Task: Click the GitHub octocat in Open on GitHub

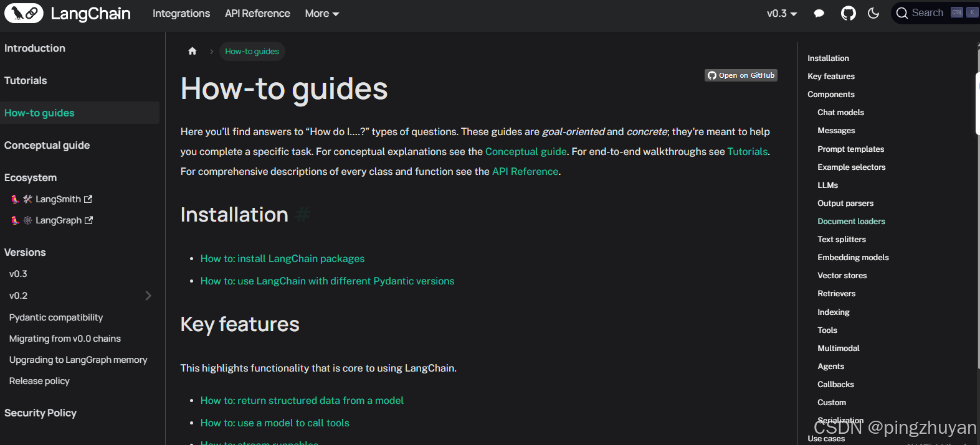Action: coord(712,75)
